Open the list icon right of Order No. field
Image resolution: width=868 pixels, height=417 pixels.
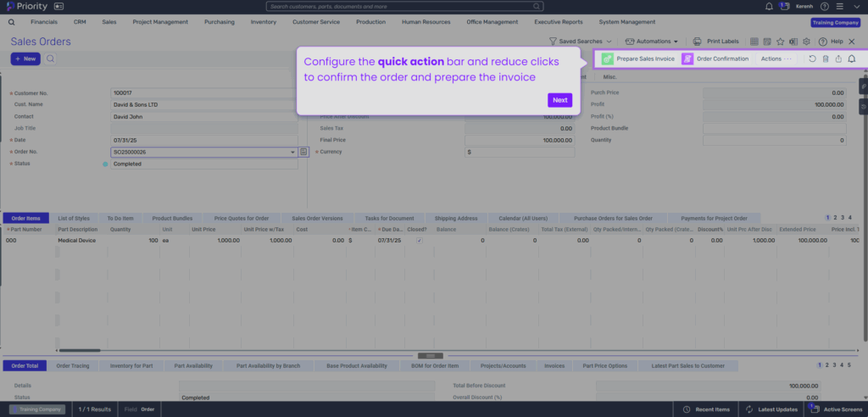(x=303, y=152)
